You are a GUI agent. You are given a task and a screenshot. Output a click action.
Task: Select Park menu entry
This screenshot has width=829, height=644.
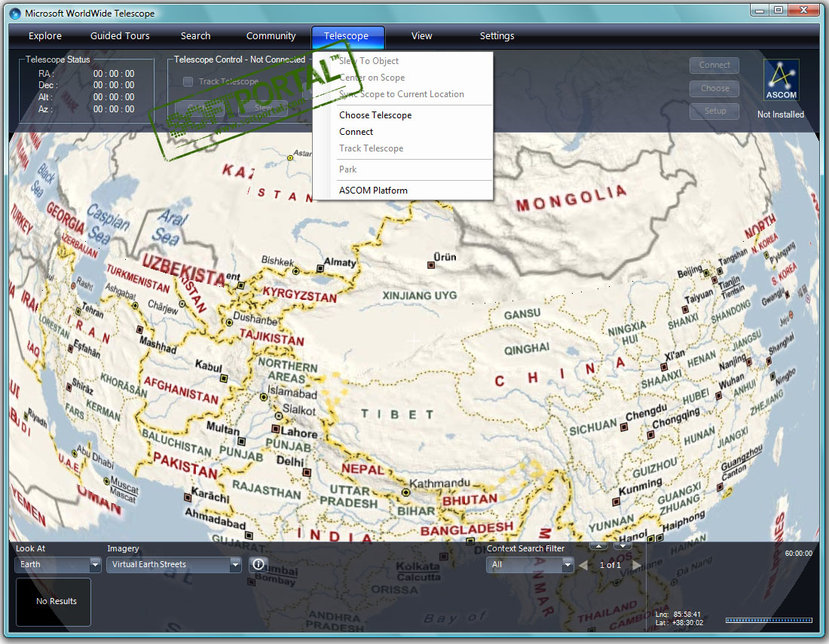point(402,169)
